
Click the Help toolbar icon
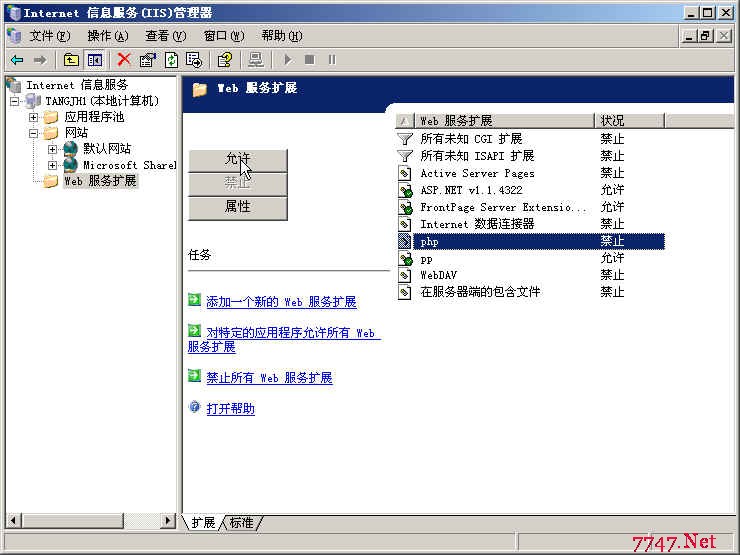pos(225,60)
